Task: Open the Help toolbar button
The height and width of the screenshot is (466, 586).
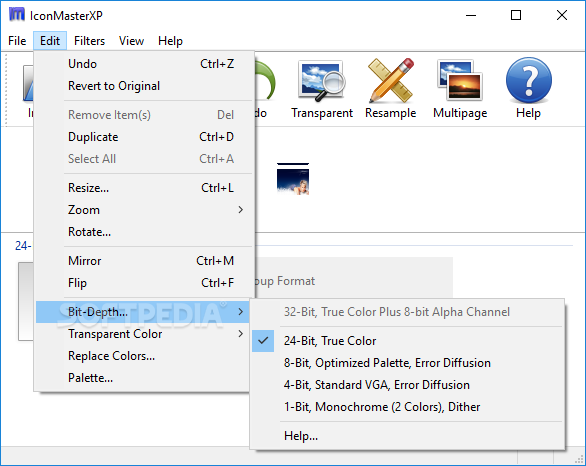Action: click(528, 89)
